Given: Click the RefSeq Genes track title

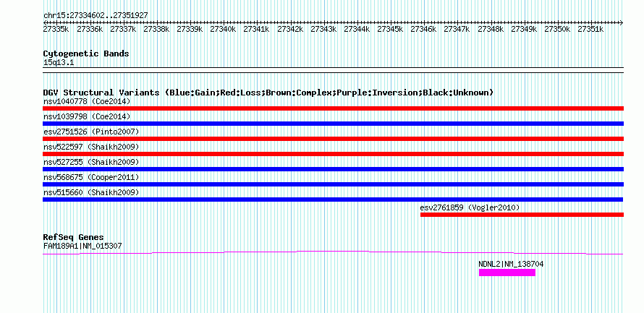Looking at the screenshot, I should [74, 238].
